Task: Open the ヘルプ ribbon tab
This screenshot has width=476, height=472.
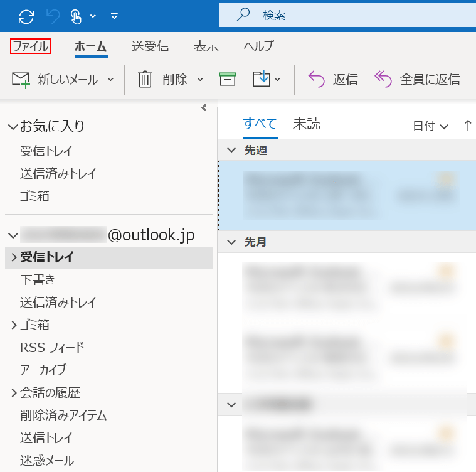Action: [x=258, y=46]
